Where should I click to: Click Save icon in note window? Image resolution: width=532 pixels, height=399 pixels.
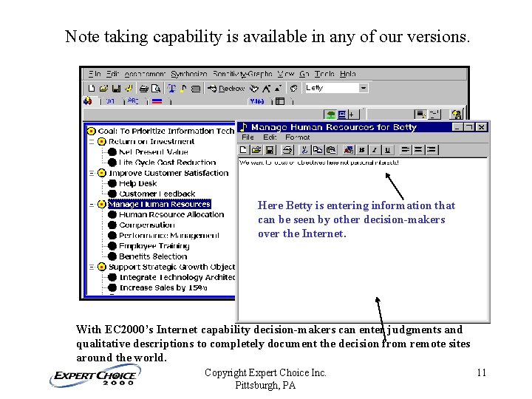coord(270,149)
